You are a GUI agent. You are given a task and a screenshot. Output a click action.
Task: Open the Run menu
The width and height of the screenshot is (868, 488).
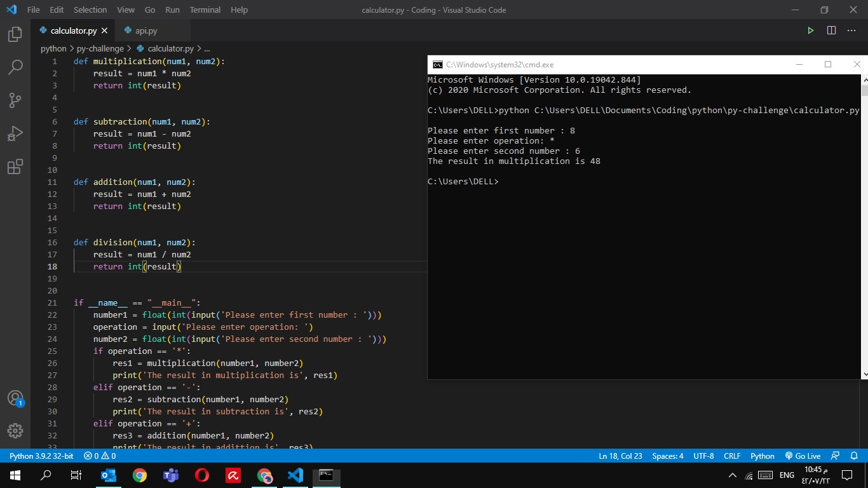172,10
